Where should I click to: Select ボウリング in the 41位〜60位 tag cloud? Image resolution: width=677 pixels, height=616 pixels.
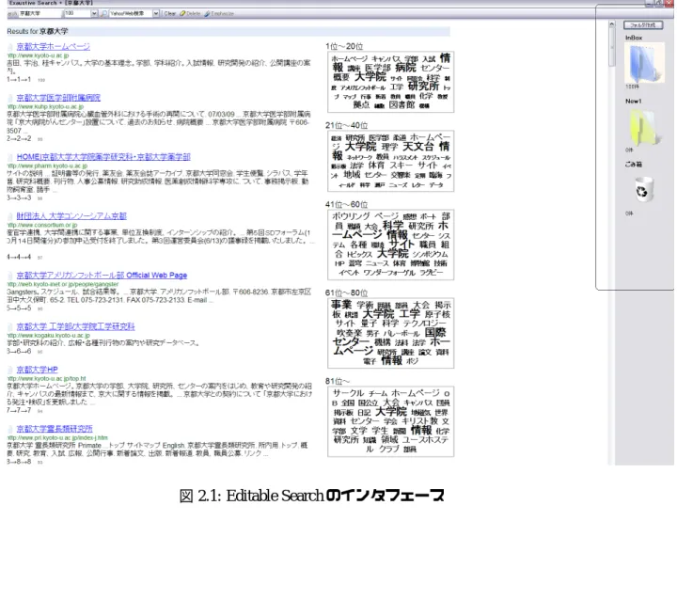tap(351, 216)
